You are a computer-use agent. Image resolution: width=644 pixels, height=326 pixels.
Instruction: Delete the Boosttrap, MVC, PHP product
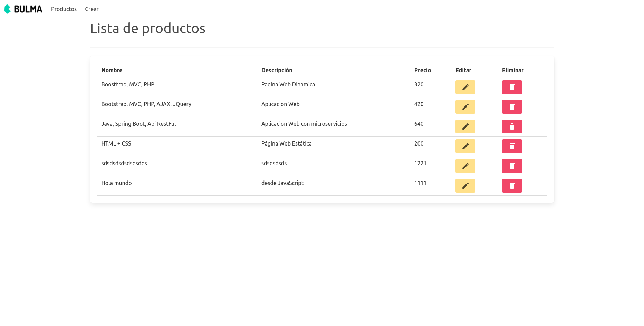tap(512, 87)
